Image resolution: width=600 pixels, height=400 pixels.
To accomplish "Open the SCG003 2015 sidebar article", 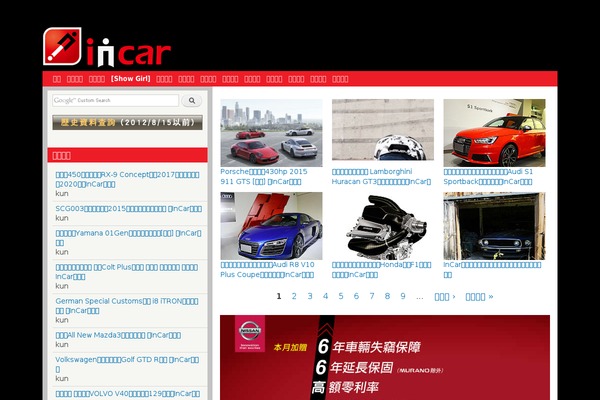I will (x=129, y=209).
